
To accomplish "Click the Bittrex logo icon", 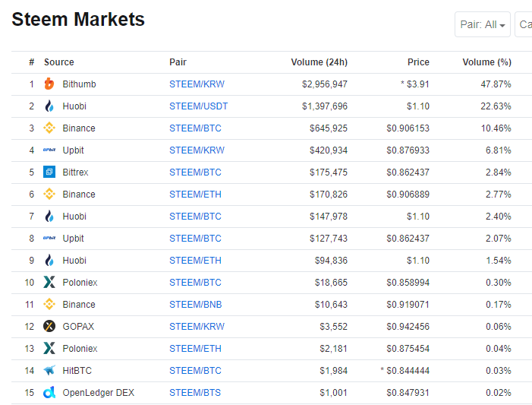I will coord(49,172).
